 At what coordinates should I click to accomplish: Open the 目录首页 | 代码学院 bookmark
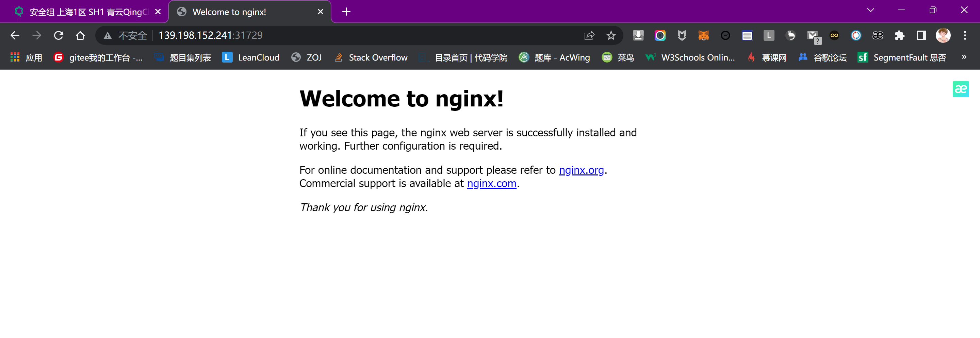point(463,57)
